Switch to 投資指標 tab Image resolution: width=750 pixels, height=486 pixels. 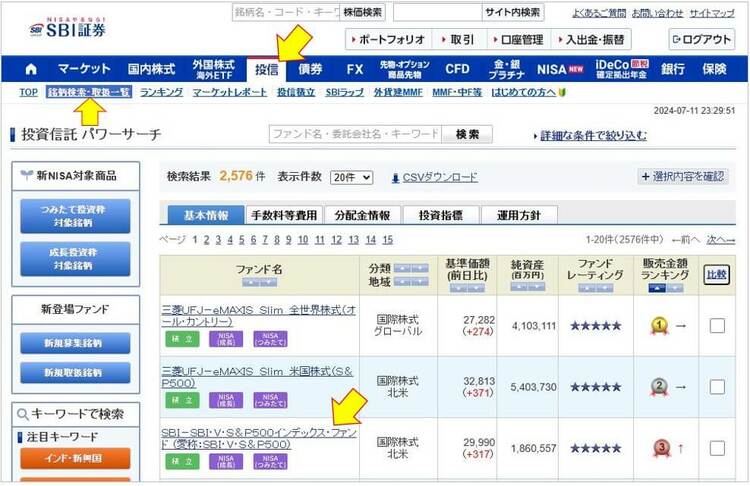click(441, 215)
